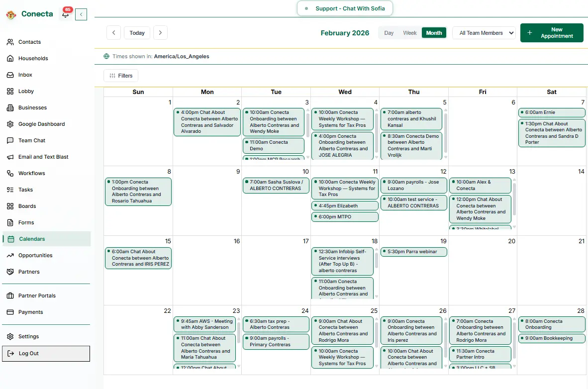Image resolution: width=588 pixels, height=389 pixels.
Task: Open the 5:30pm Parra webinar event
Action: pos(413,252)
